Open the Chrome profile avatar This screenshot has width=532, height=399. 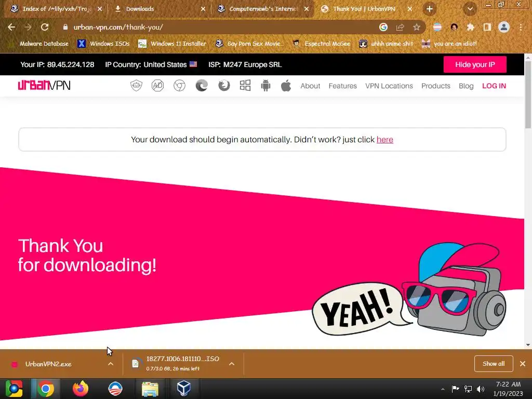504,27
